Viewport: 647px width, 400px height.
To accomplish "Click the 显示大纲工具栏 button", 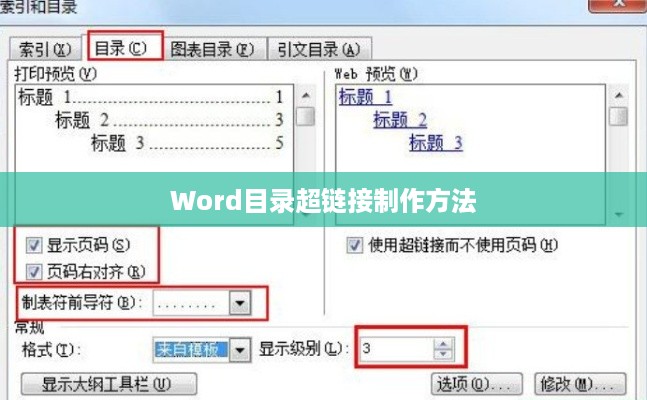I will tap(109, 384).
